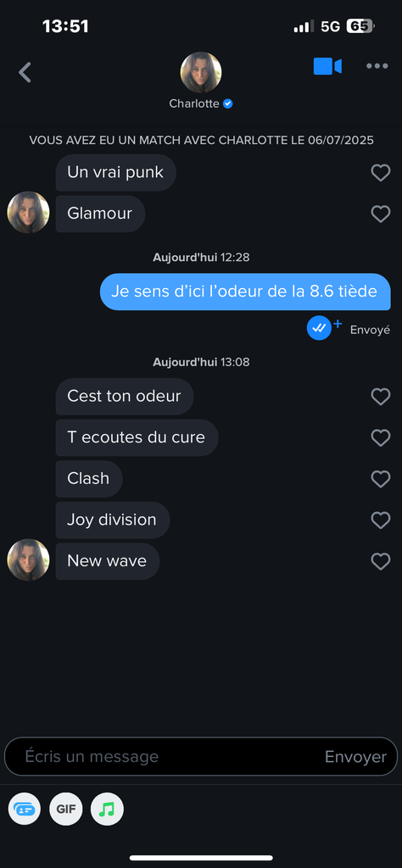Viewport: 402px width, 868px height.
Task: Tap the heart beside "New wave"
Action: (x=381, y=561)
